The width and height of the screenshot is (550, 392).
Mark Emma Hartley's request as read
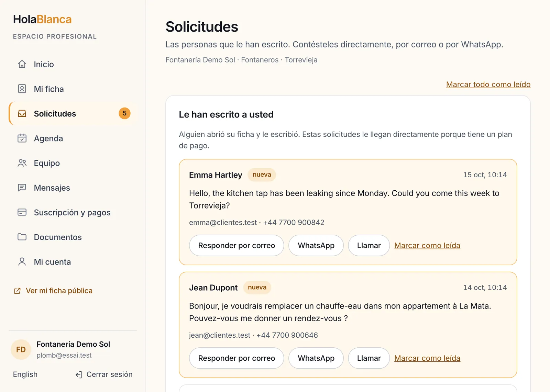pyautogui.click(x=427, y=246)
